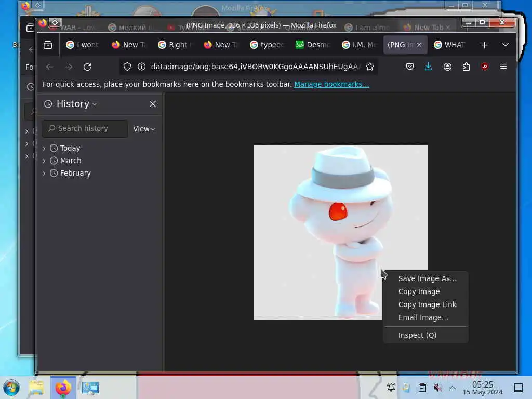Viewport: 532px width, 399px height.
Task: Choose Save Image As from context menu
Action: tap(427, 278)
